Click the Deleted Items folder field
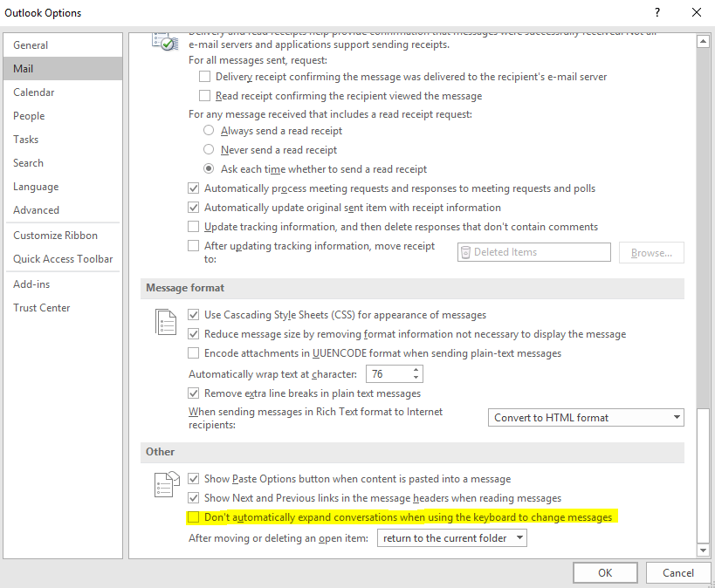The image size is (715, 588). point(534,252)
